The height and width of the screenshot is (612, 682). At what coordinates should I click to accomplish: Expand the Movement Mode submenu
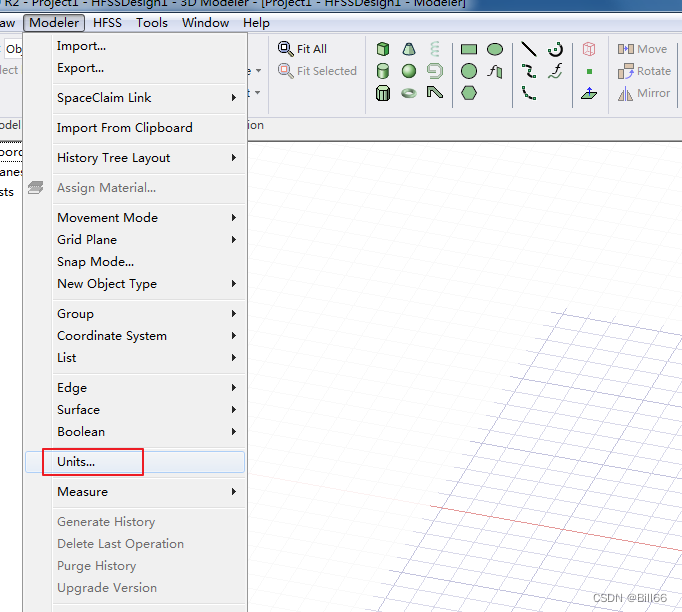click(x=135, y=217)
